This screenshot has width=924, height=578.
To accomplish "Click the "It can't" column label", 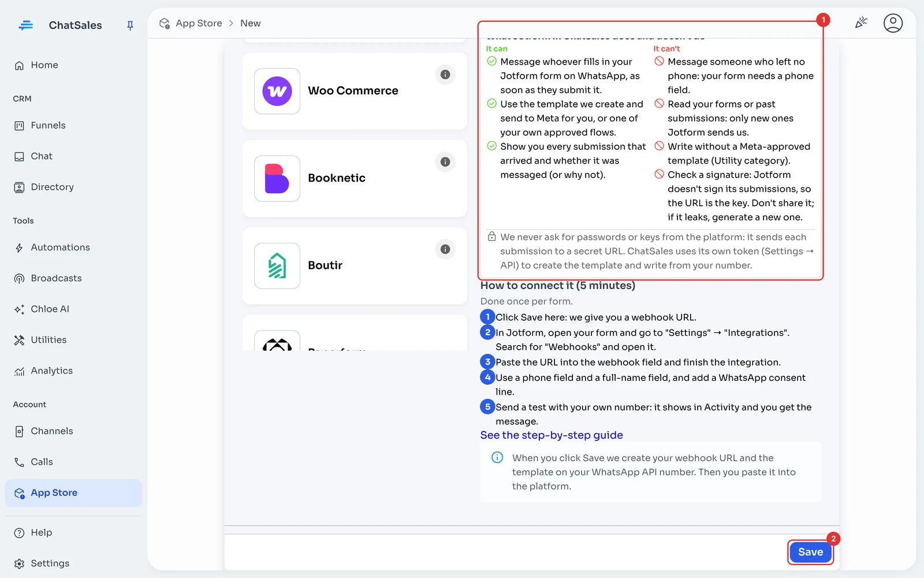I will click(x=666, y=49).
